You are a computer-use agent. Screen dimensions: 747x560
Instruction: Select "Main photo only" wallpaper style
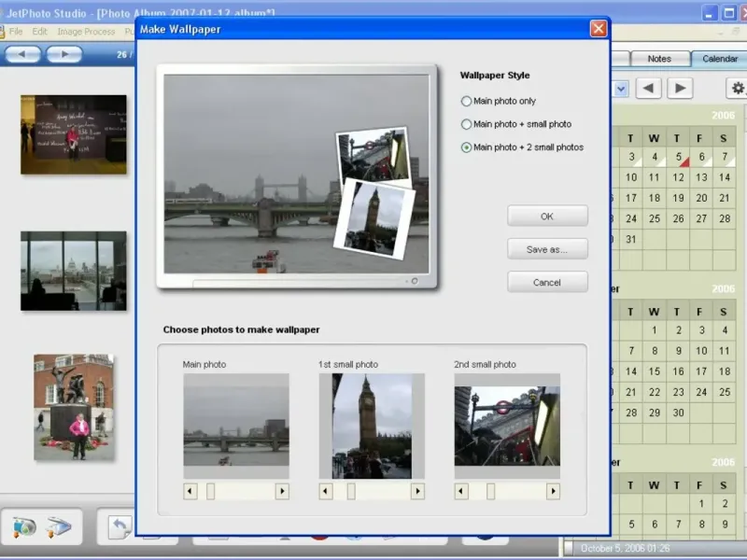(x=467, y=101)
